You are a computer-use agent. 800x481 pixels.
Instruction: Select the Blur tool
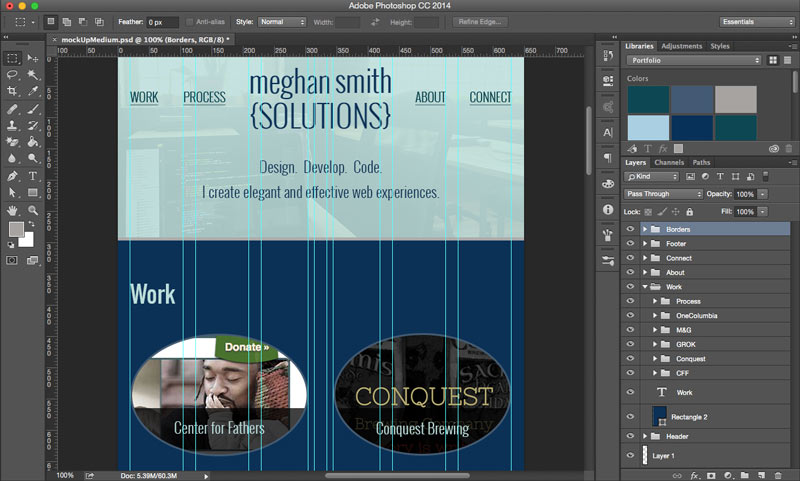(12, 159)
